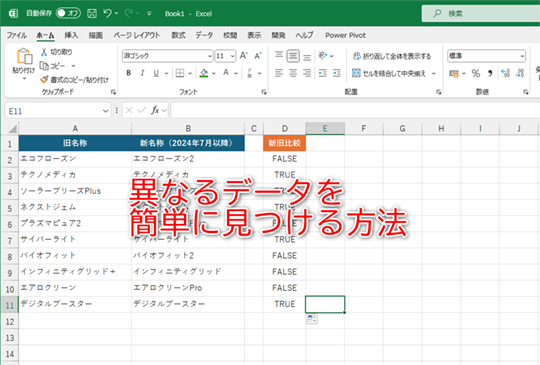
Task: Open the font name combo box
Action: coord(167,56)
